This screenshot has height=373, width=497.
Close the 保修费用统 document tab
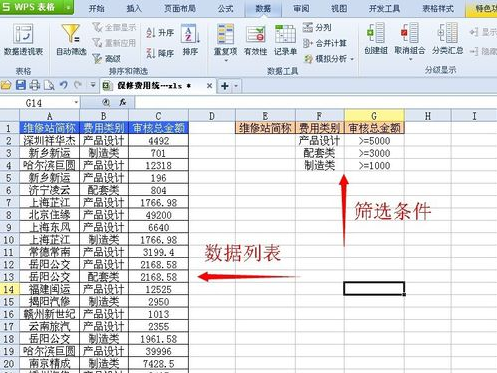pos(209,86)
